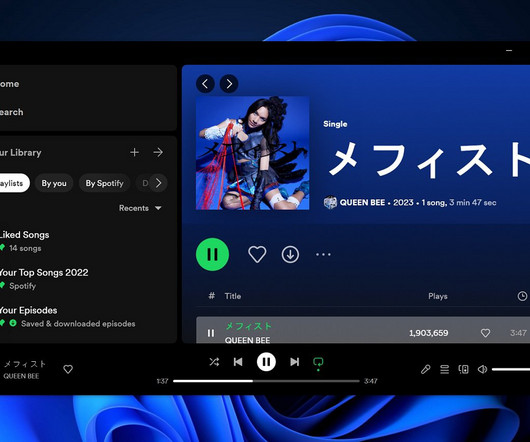Show lyrics with the microphone icon

click(426, 369)
